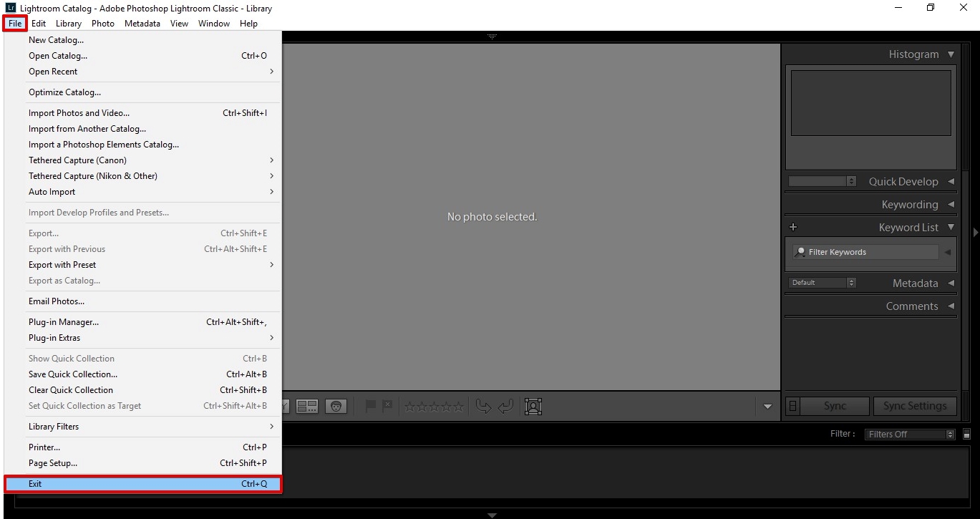The width and height of the screenshot is (980, 519).
Task: Click the Filter Keywords search field
Action: point(866,252)
